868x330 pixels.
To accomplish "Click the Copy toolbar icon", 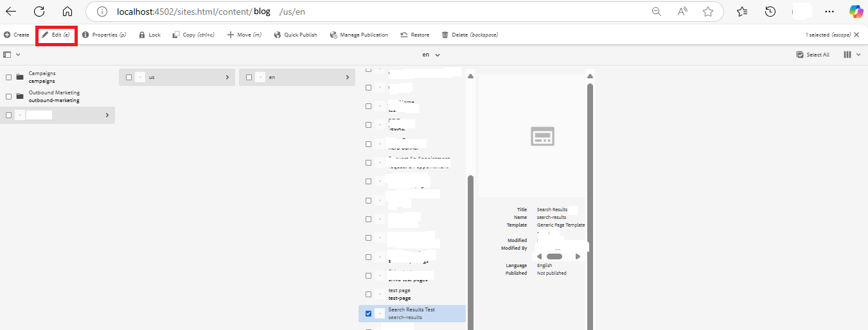I will tap(176, 35).
